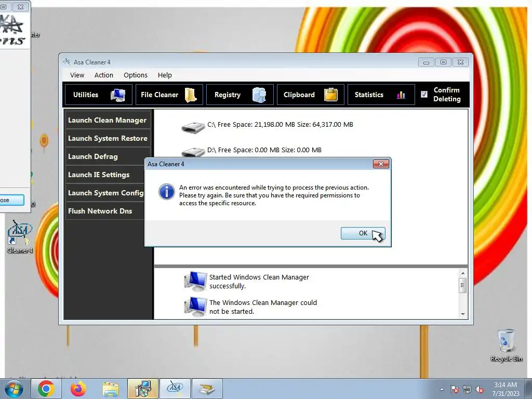Image resolution: width=532 pixels, height=399 pixels.
Task: Click OK in the error dialog
Action: (x=363, y=233)
